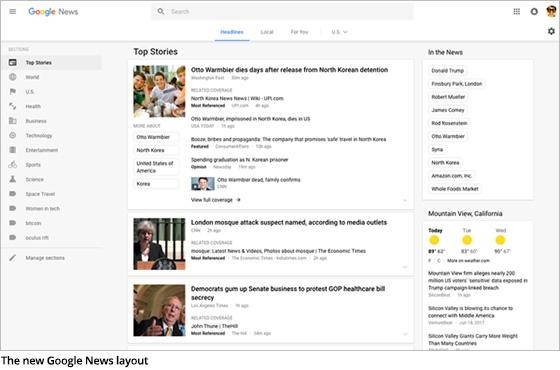Click the Manage sections pencil icon
The height and width of the screenshot is (370, 560).
point(12,258)
